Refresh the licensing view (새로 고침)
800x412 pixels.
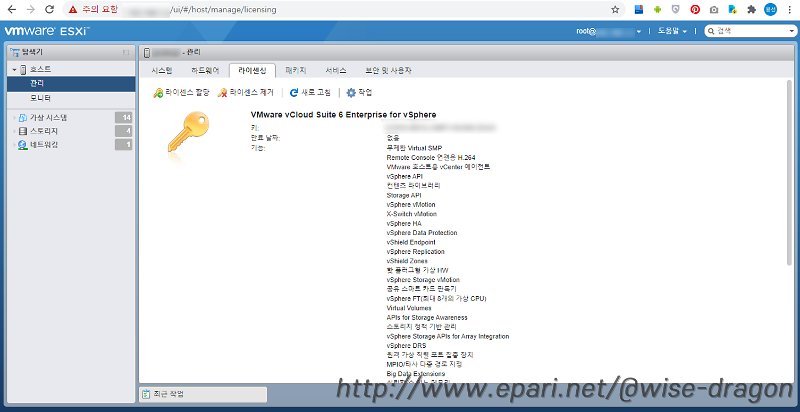coord(310,93)
